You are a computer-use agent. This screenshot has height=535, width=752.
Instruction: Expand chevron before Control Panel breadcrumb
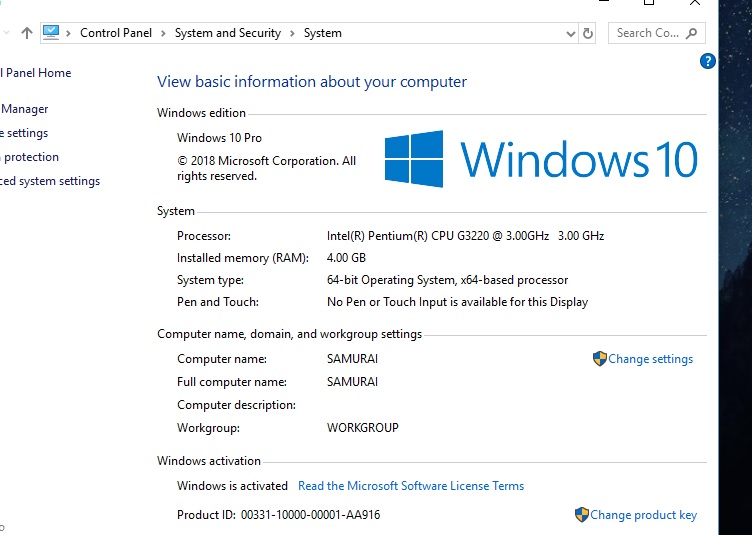(x=69, y=34)
